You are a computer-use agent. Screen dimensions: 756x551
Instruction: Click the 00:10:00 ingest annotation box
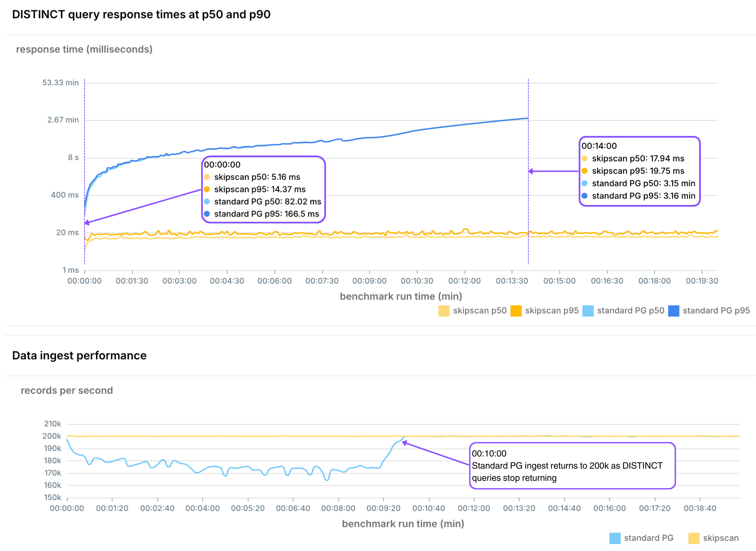pos(572,466)
